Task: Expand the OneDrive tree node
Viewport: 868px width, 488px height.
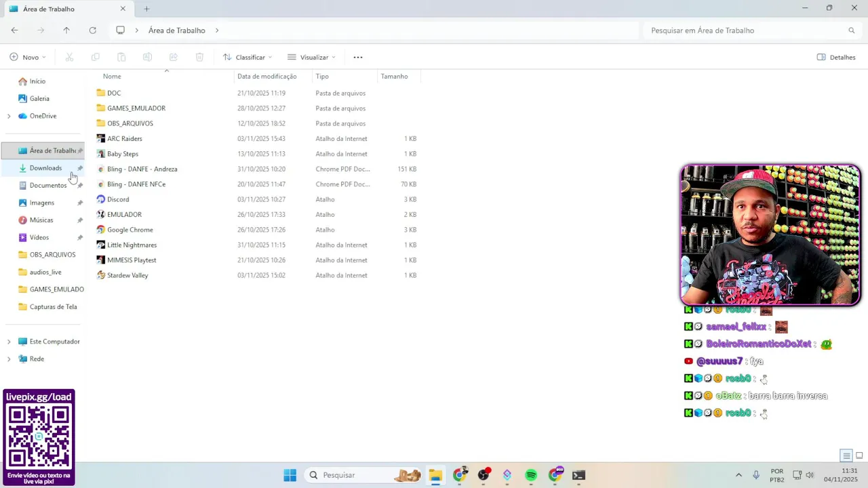Action: pyautogui.click(x=9, y=116)
